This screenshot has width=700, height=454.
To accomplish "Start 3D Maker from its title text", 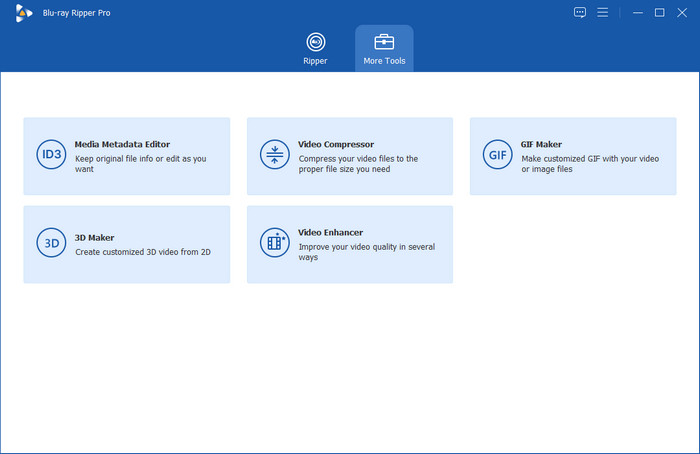I will (x=94, y=238).
